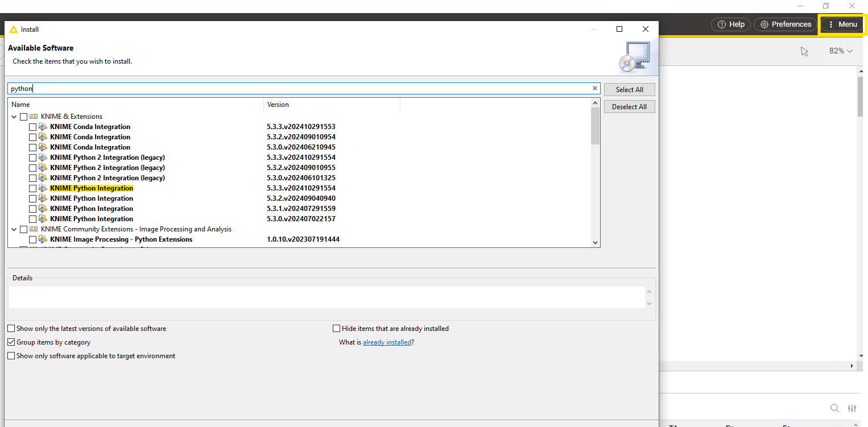The image size is (868, 427).
Task: Open the filter sliders icon in the KNIME window
Action: pos(852,408)
